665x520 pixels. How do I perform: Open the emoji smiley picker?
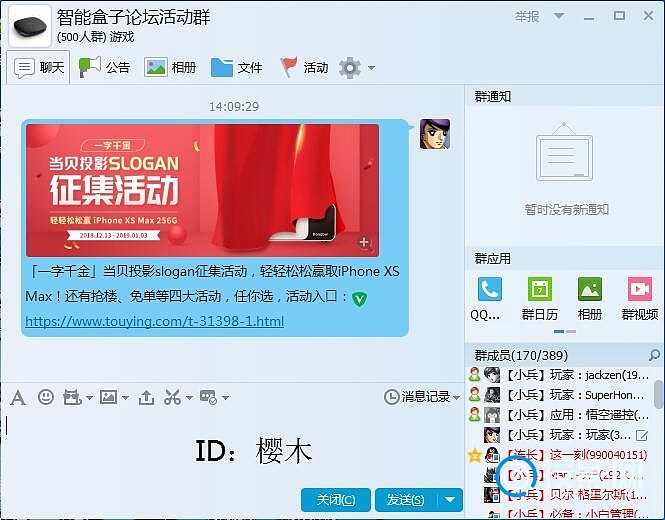46,397
